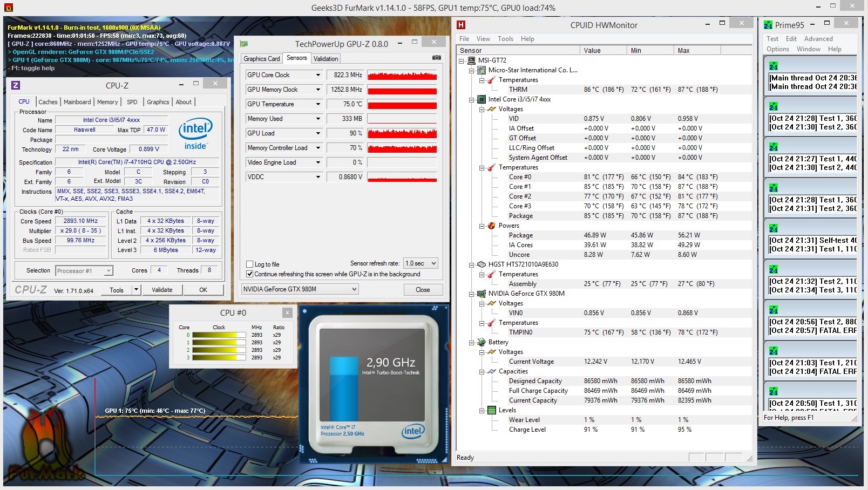Screen dimensions: 868x490
Task: Click the Prime95 title bar icon
Action: coord(768,25)
